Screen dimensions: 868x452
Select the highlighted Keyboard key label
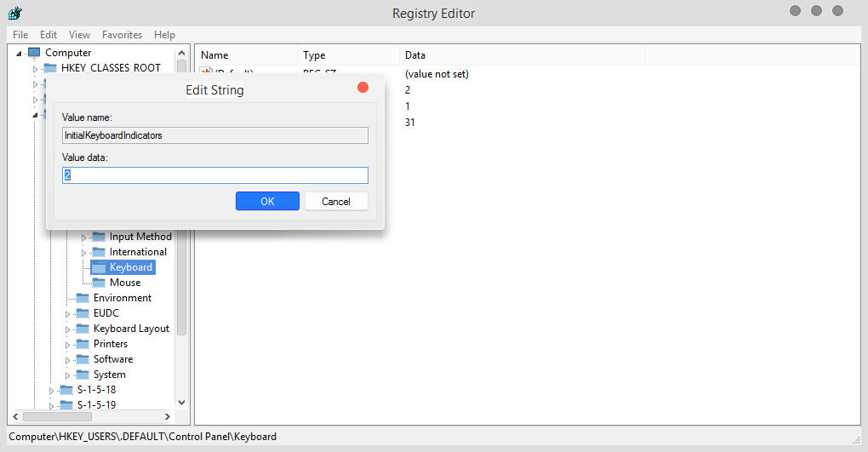pos(131,267)
